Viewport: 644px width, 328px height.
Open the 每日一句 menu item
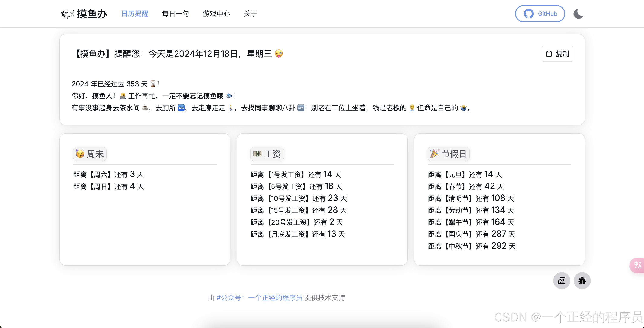point(175,14)
